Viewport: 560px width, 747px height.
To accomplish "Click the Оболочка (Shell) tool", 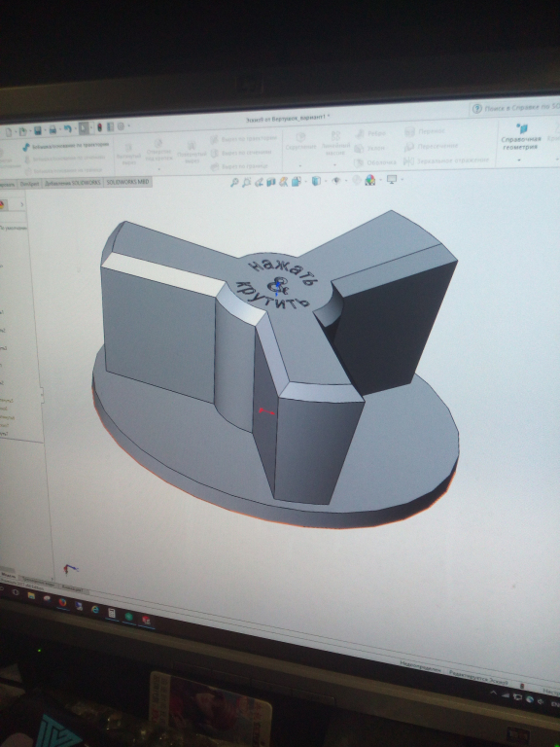I will pyautogui.click(x=375, y=162).
